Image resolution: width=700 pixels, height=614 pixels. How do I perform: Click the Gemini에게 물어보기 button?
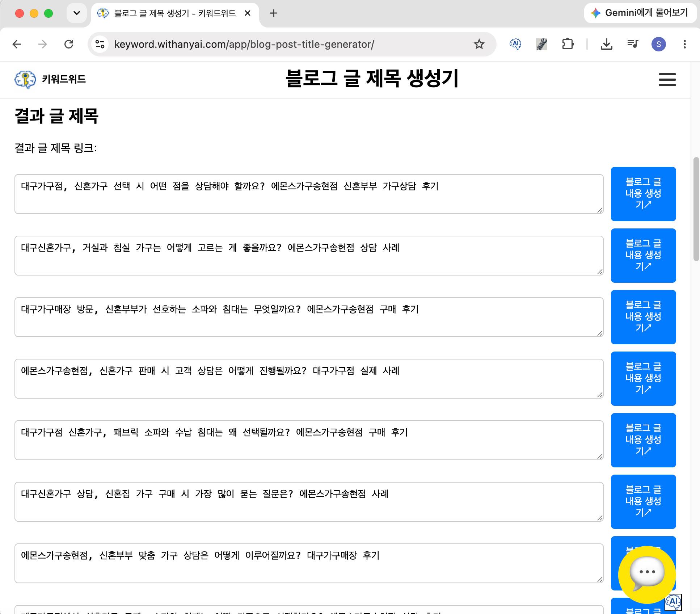tap(640, 13)
